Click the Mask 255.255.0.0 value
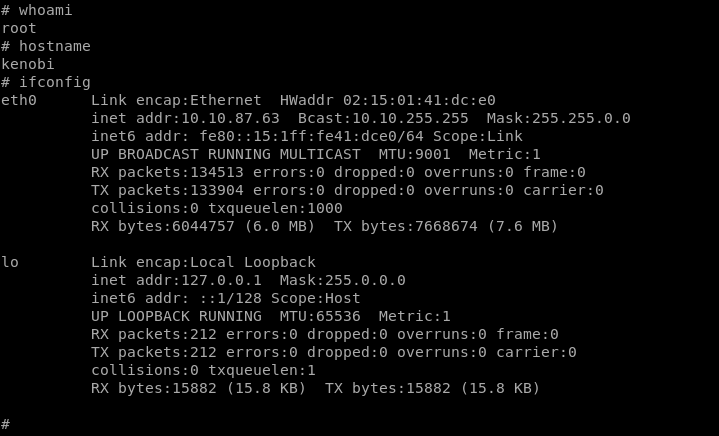This screenshot has height=436, width=719. [x=559, y=118]
